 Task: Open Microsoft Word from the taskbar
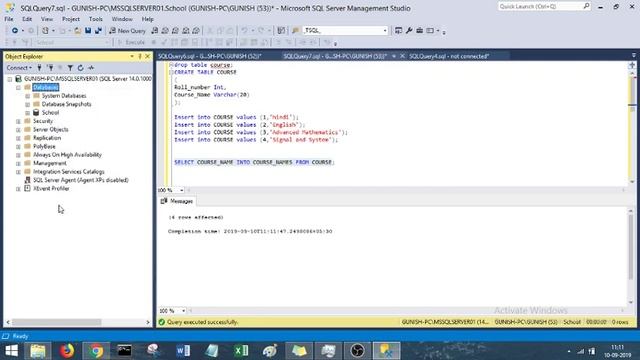click(x=183, y=351)
